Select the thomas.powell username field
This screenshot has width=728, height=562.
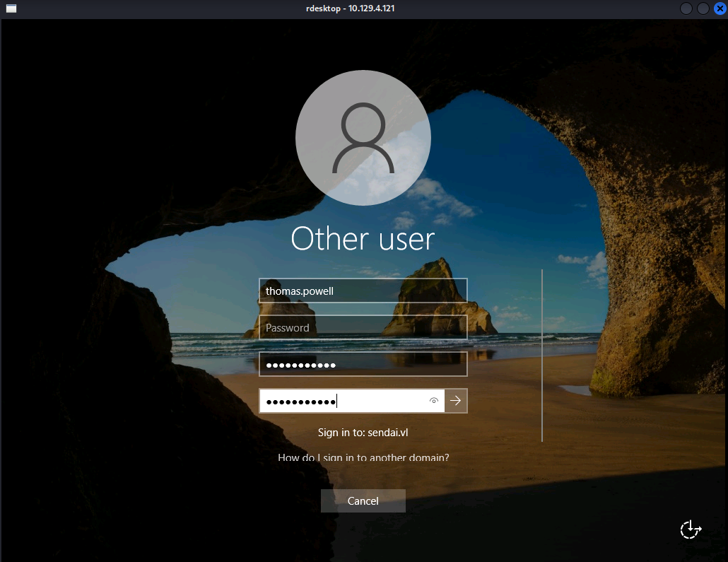tap(363, 291)
